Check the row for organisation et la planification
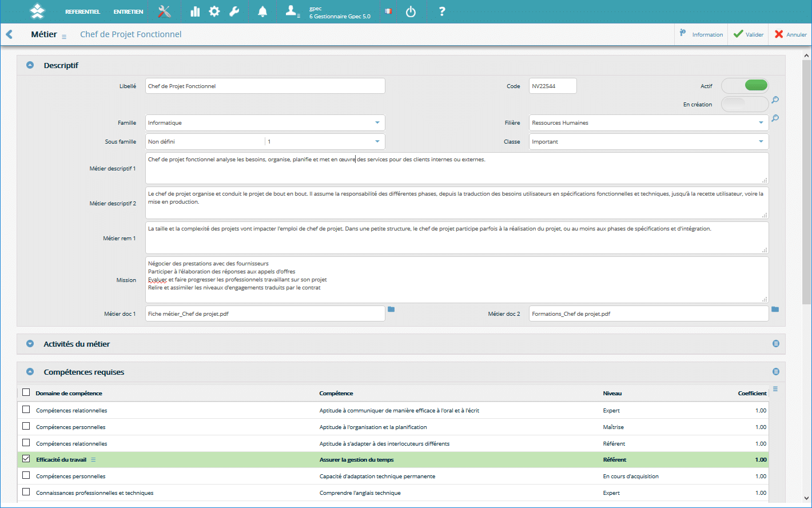The image size is (812, 508). coord(26,426)
